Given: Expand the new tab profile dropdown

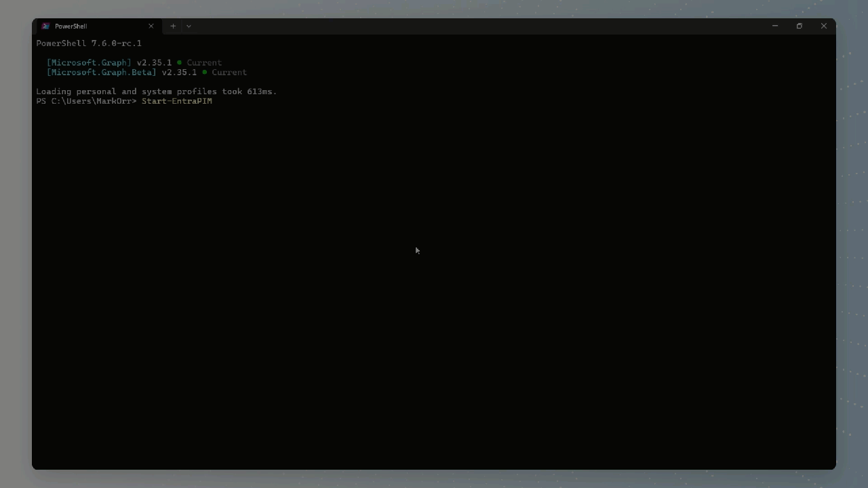Looking at the screenshot, I should point(189,26).
